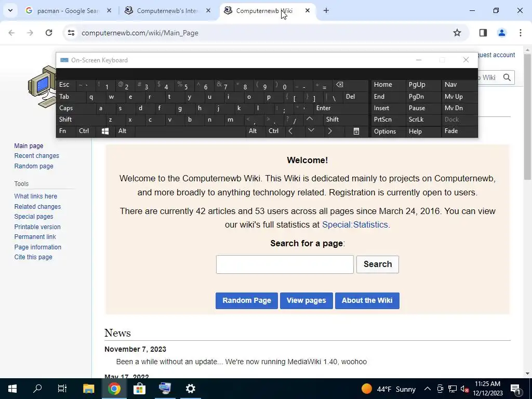Viewport: 532px width, 399px height.
Task: Toggle left Shift on On-Screen Keyboard
Action: [81, 119]
